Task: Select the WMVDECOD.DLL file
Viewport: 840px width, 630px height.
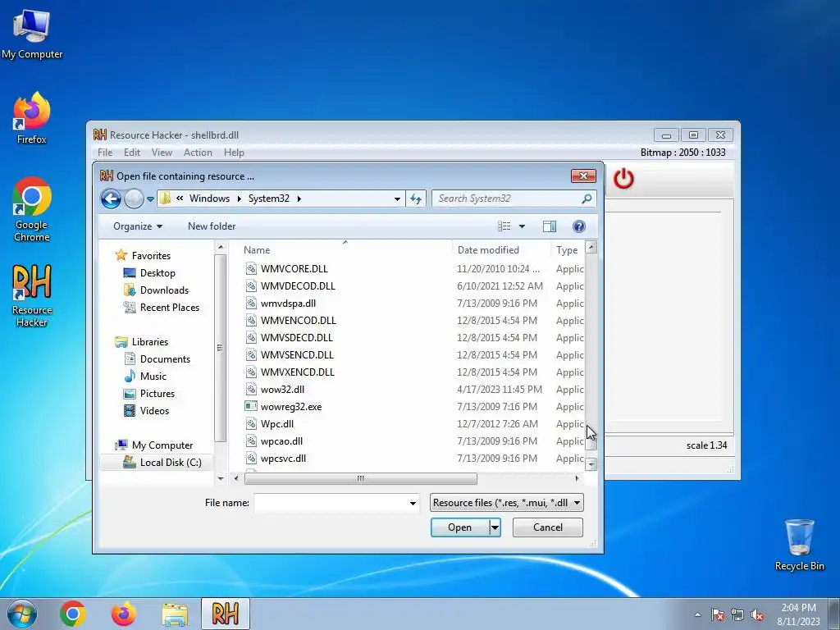Action: (298, 286)
